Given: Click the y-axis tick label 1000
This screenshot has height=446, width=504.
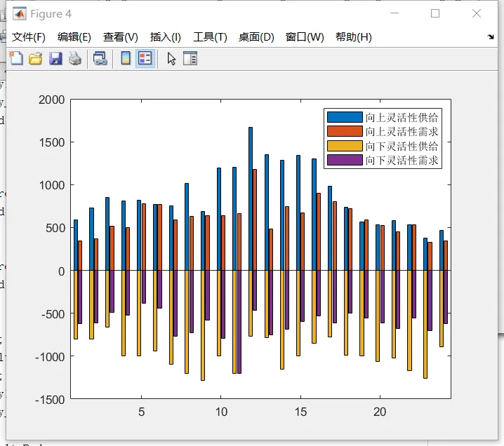Looking at the screenshot, I should pyautogui.click(x=51, y=185).
